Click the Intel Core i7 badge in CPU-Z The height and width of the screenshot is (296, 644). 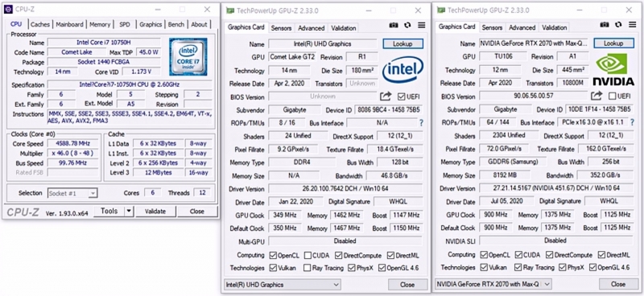(x=188, y=56)
